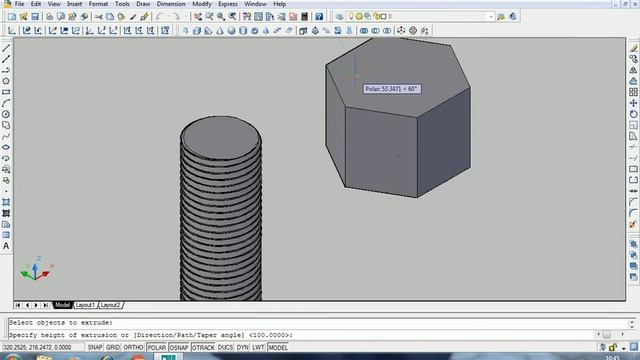Click the Cone solid icon
640x360 pixels.
point(220,31)
